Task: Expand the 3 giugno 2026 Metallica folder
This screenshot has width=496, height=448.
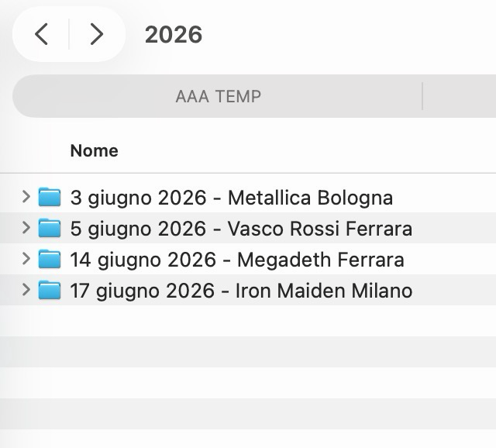Action: [x=26, y=197]
